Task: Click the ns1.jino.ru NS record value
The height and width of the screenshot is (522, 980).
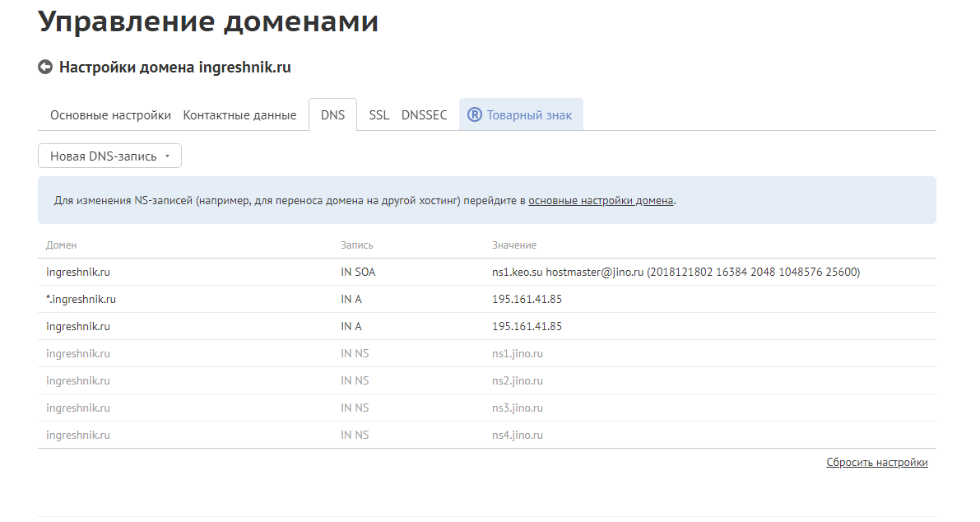Action: point(517,353)
